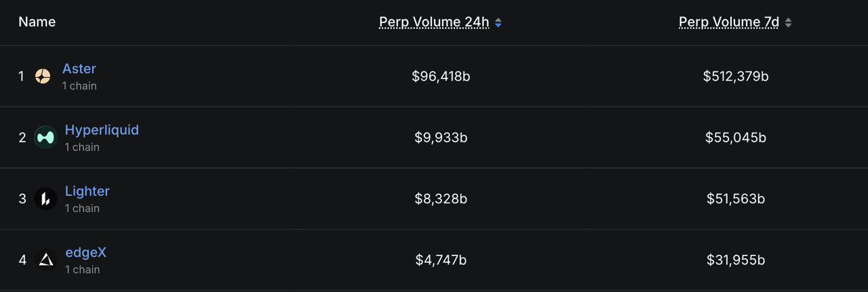The height and width of the screenshot is (292, 868).
Task: Click the "1 chain" label under Aster
Action: coord(79,86)
